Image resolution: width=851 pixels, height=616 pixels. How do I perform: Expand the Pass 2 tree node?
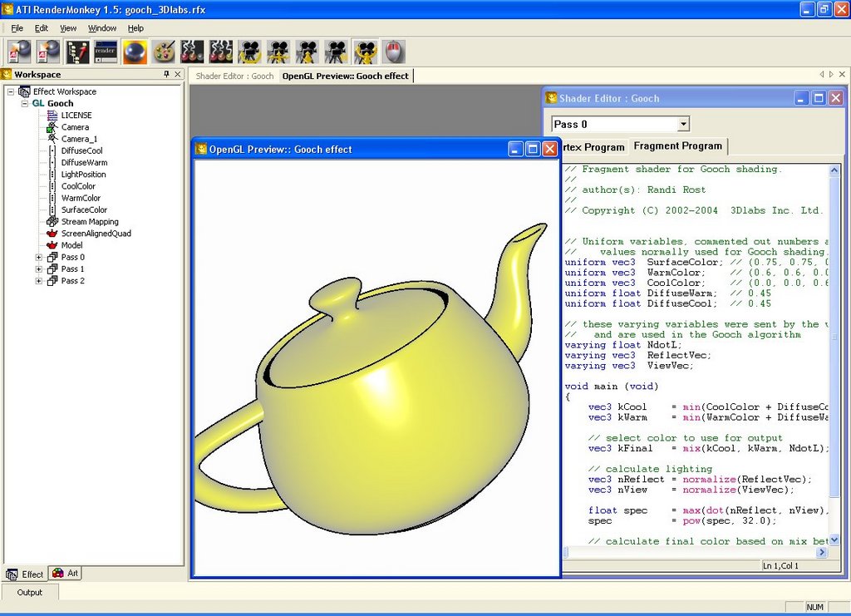38,281
